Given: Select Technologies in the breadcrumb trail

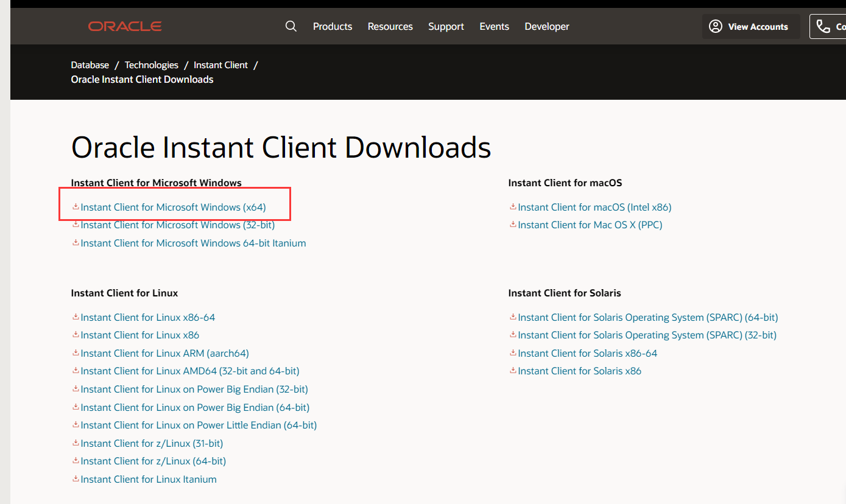Looking at the screenshot, I should tap(151, 65).
